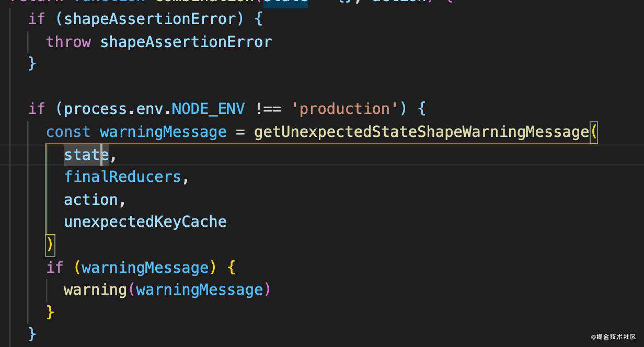Viewport: 644px width, 347px height.
Task: Click 'warningMessage' inside warning call parentheses
Action: click(x=199, y=290)
